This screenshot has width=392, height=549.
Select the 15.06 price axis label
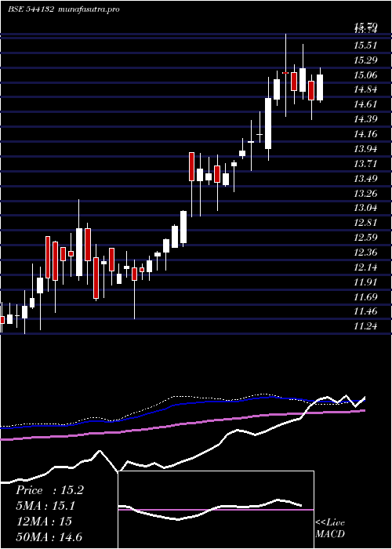pyautogui.click(x=365, y=75)
